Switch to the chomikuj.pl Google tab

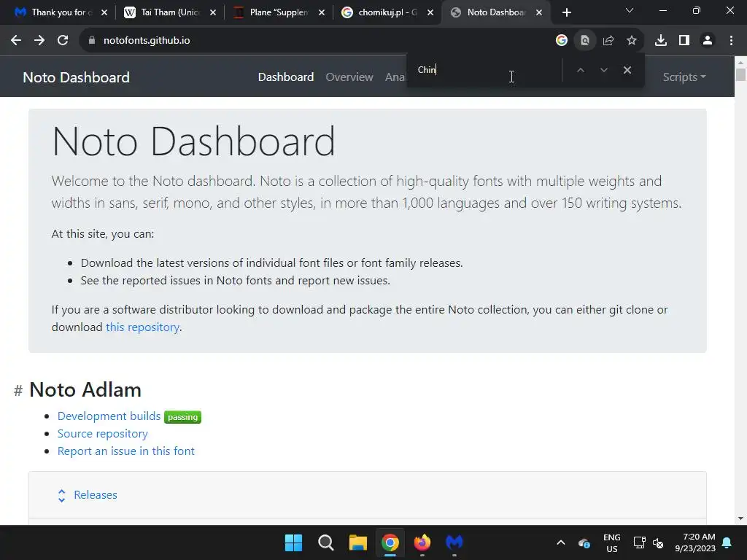(x=387, y=12)
